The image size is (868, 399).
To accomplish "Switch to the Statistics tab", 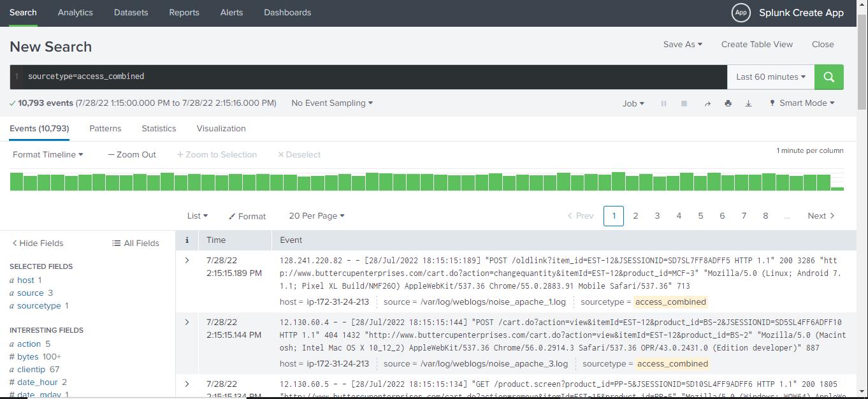I will [159, 128].
